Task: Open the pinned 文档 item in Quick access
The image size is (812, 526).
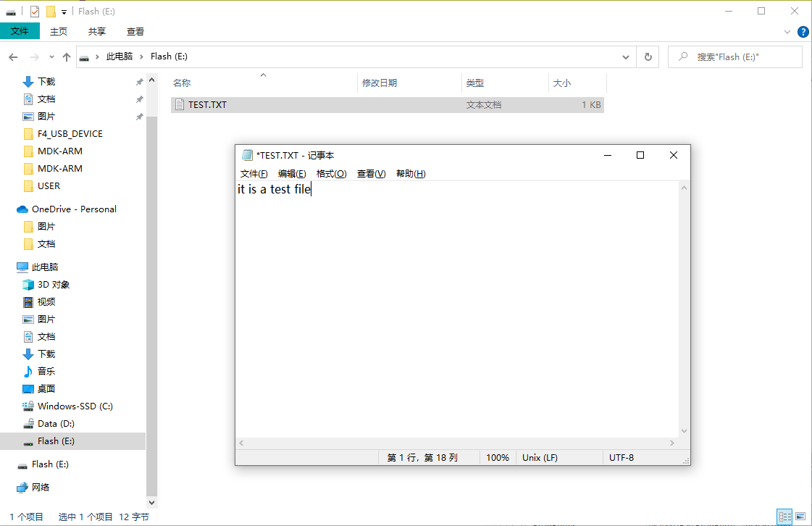Action: (x=46, y=99)
